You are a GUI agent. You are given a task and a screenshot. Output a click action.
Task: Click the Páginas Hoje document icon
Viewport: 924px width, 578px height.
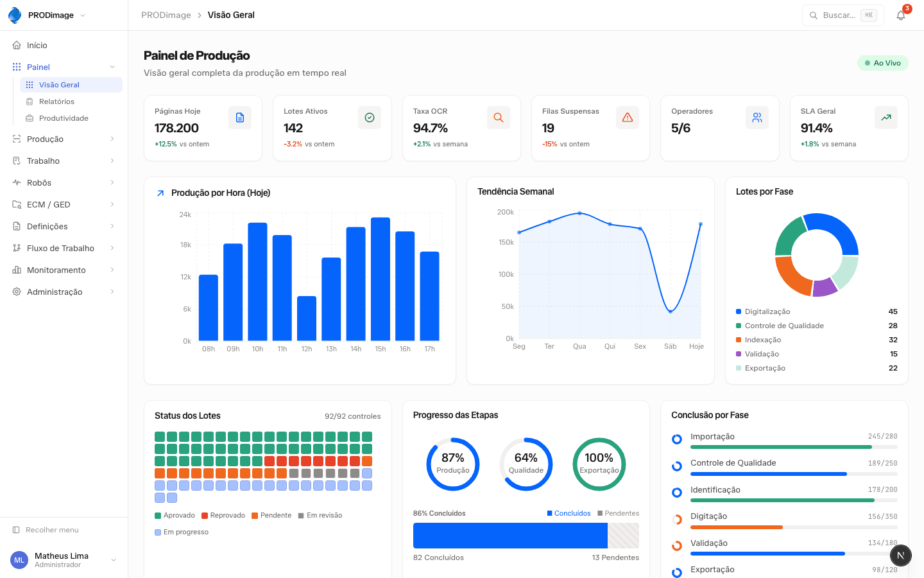pos(240,118)
